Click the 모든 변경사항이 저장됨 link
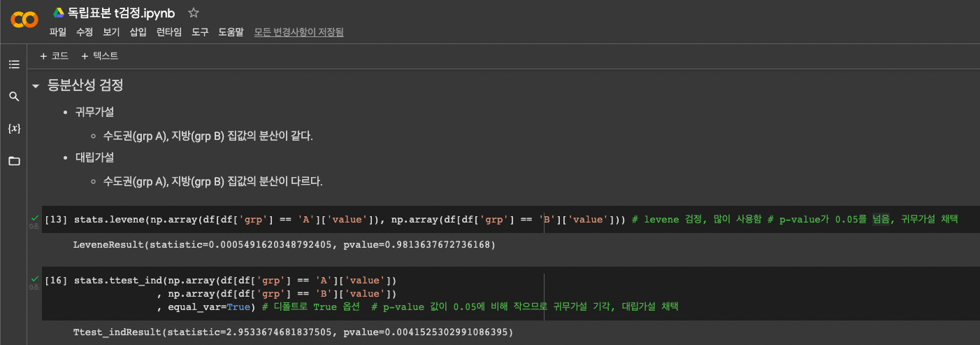 [x=298, y=32]
